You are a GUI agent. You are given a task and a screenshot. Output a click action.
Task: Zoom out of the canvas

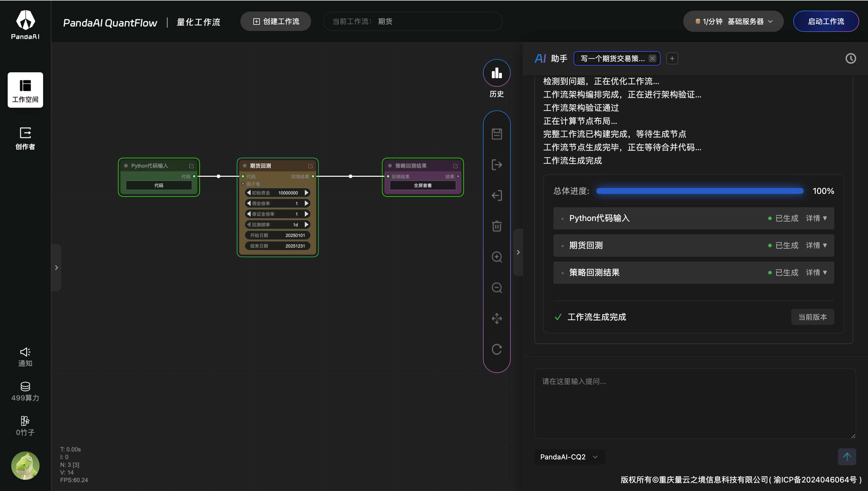(497, 288)
